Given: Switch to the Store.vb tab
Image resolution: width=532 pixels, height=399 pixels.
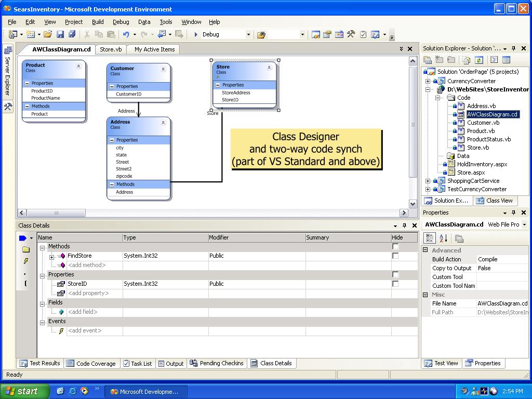Looking at the screenshot, I should pyautogui.click(x=111, y=49).
